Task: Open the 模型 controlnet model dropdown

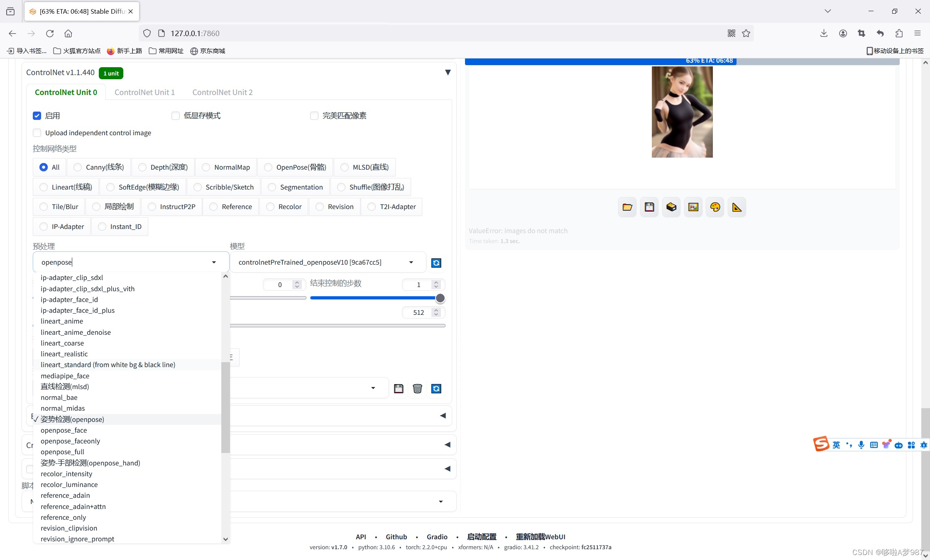Action: coord(328,262)
